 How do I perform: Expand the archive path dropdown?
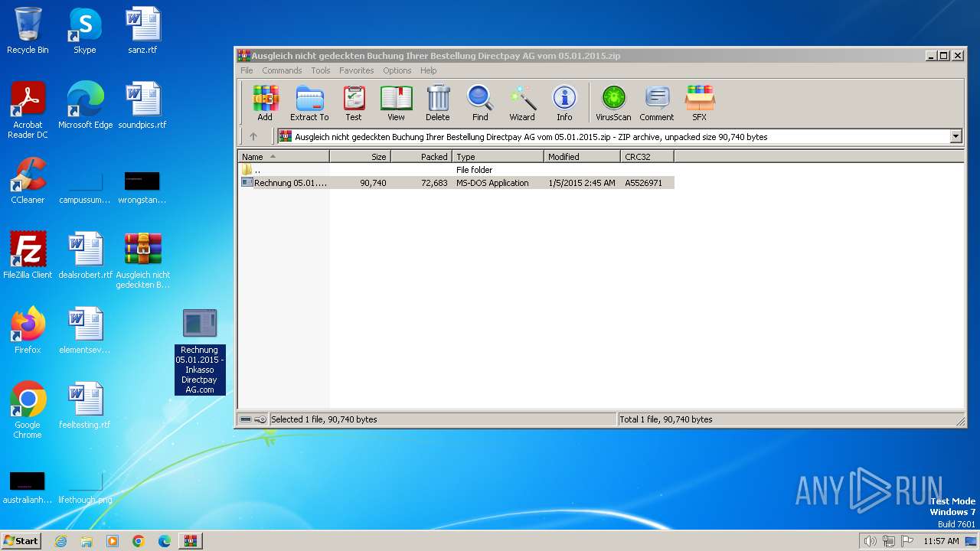[955, 137]
